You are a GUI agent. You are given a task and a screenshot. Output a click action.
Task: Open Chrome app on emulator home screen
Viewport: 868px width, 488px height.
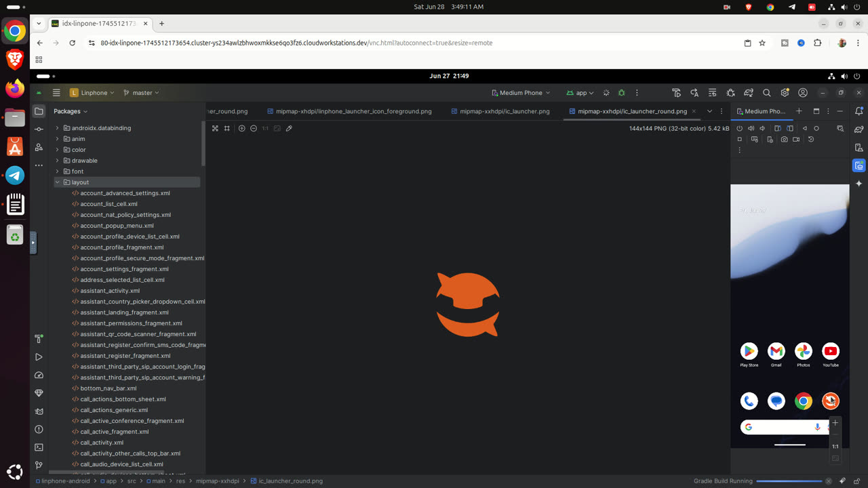pyautogui.click(x=804, y=401)
